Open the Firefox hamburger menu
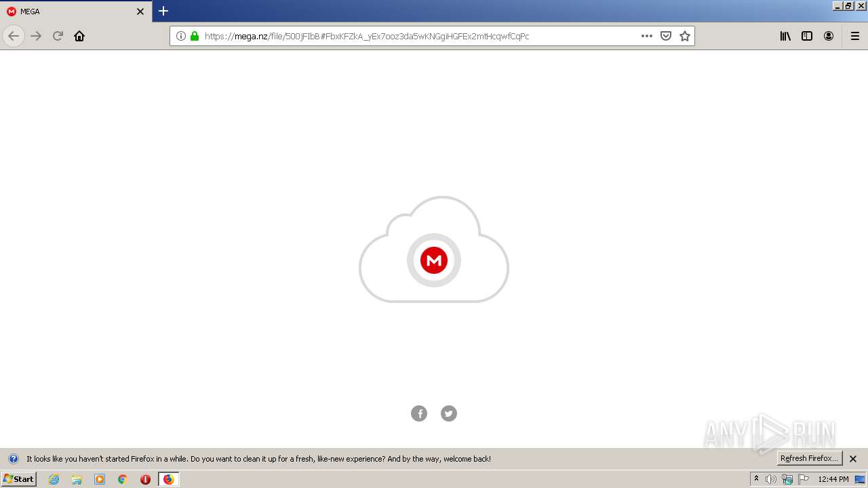This screenshot has width=868, height=488. coord(855,36)
